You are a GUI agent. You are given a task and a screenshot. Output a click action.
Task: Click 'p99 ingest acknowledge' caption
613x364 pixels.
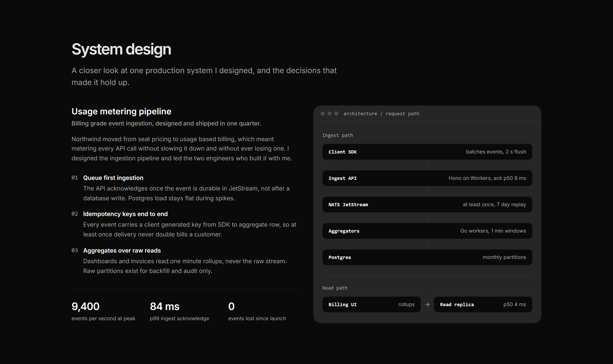(x=179, y=318)
